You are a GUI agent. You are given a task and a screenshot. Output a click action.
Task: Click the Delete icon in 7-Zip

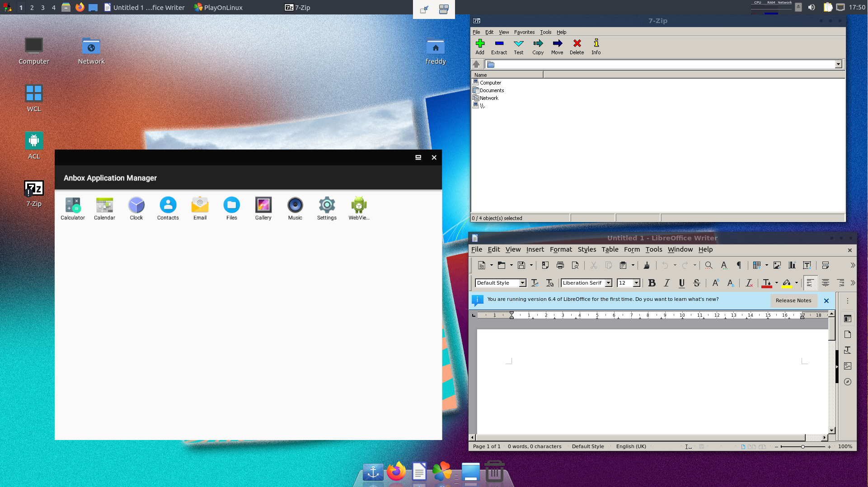pos(577,47)
